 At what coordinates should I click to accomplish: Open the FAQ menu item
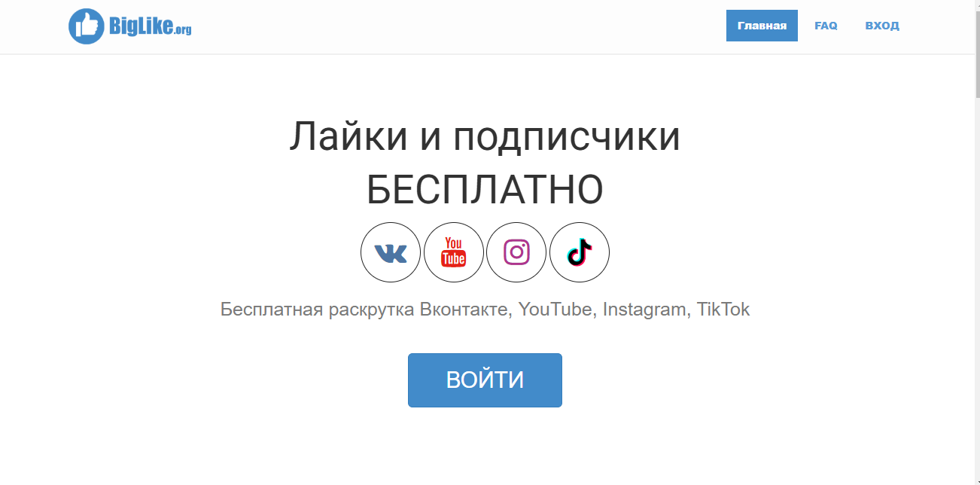(x=826, y=26)
